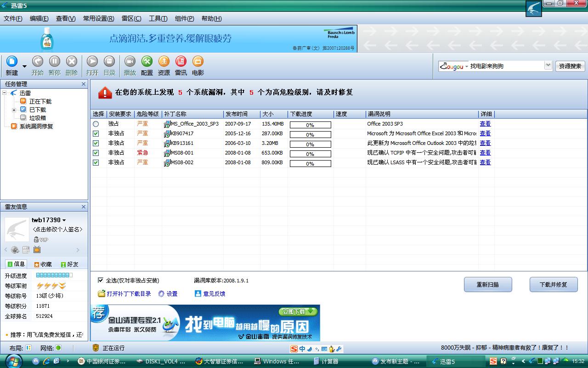Open the 查看(V) menu
588x368 pixels.
66,19
